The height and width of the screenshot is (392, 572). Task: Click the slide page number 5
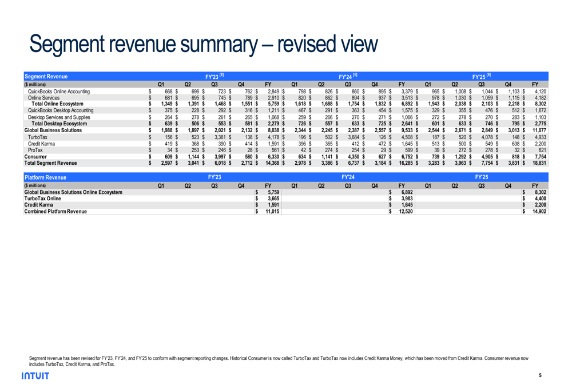pos(541,375)
